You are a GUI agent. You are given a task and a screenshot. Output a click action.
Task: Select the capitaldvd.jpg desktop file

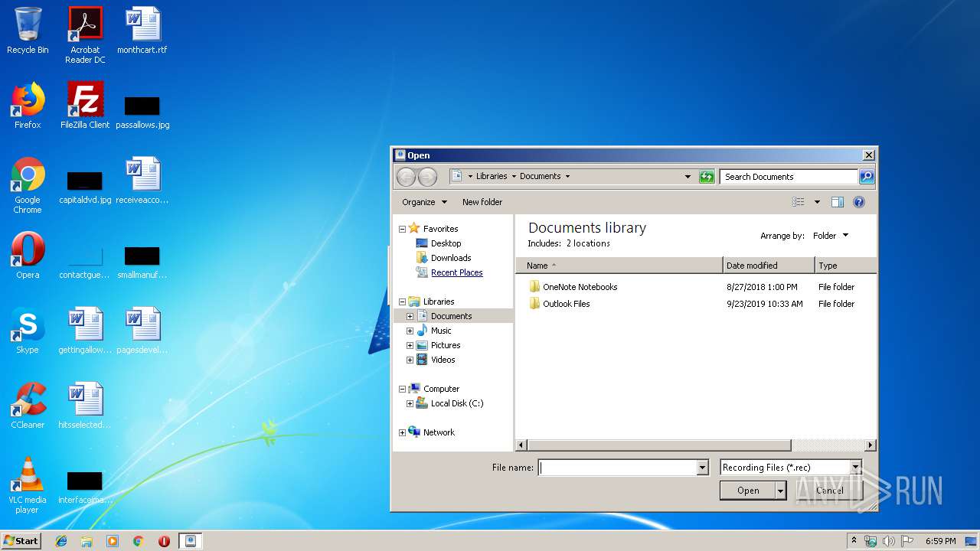85,187
